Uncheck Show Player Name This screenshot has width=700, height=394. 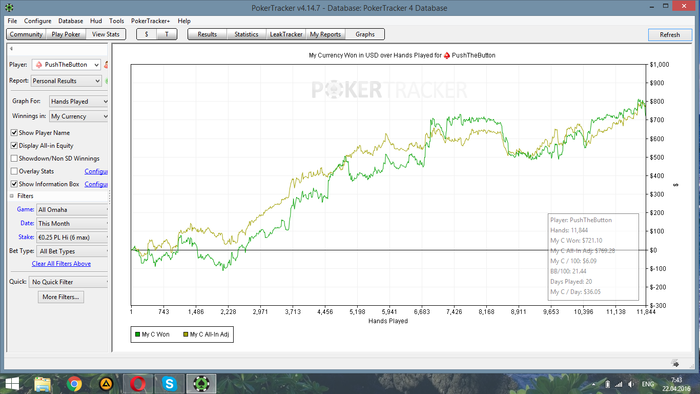click(x=14, y=133)
